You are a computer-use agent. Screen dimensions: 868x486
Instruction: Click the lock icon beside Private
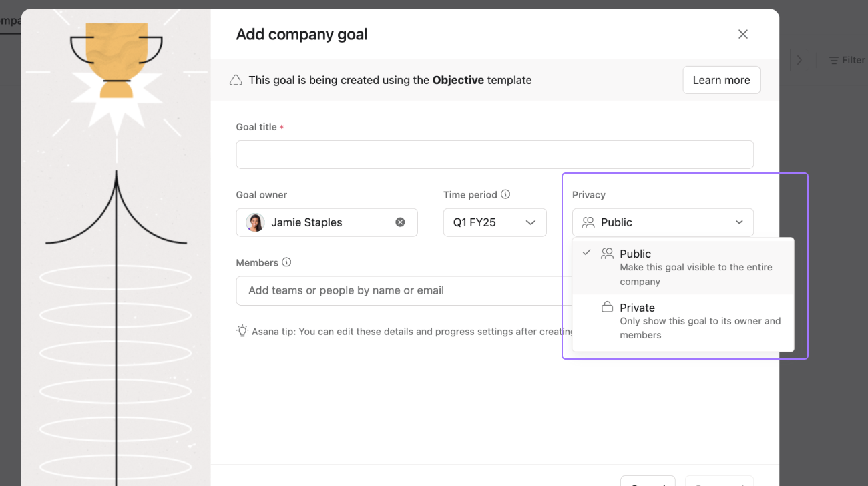click(x=608, y=306)
